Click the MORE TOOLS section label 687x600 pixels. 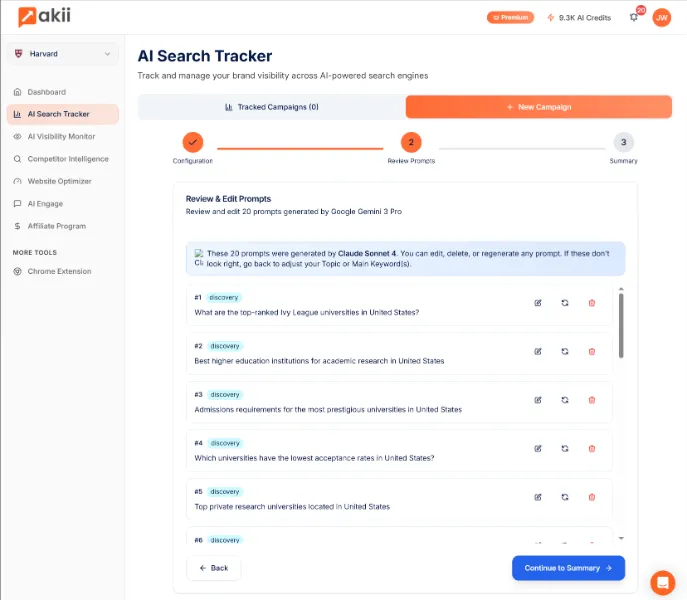click(35, 252)
